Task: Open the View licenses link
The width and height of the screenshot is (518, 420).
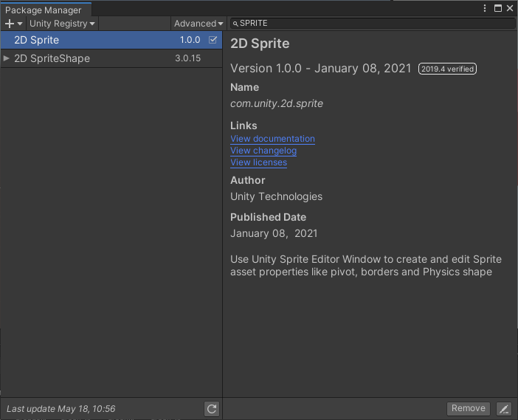Action: [259, 162]
